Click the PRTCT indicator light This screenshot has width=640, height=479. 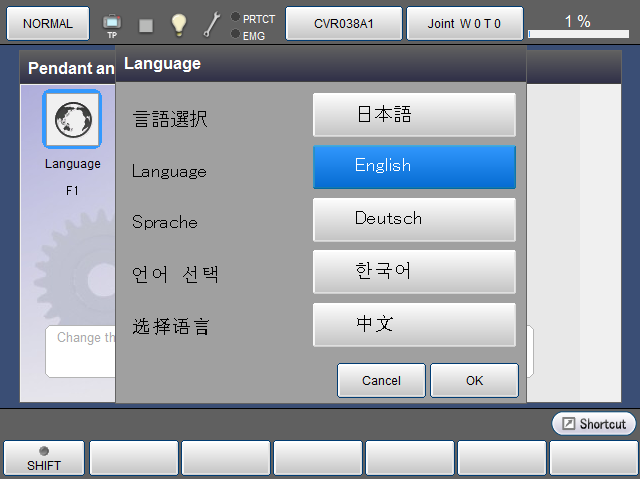[x=235, y=17]
